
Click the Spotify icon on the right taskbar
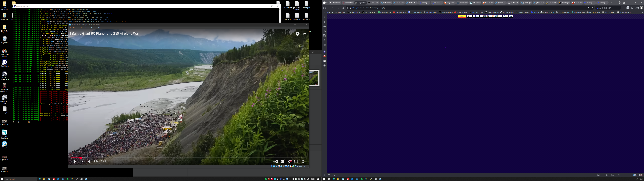tap(361, 179)
